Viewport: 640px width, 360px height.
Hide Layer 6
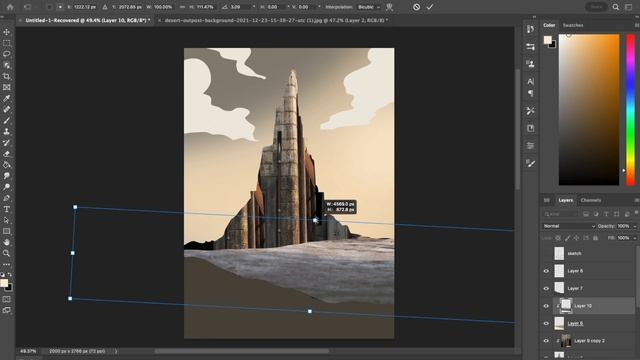pyautogui.click(x=546, y=324)
